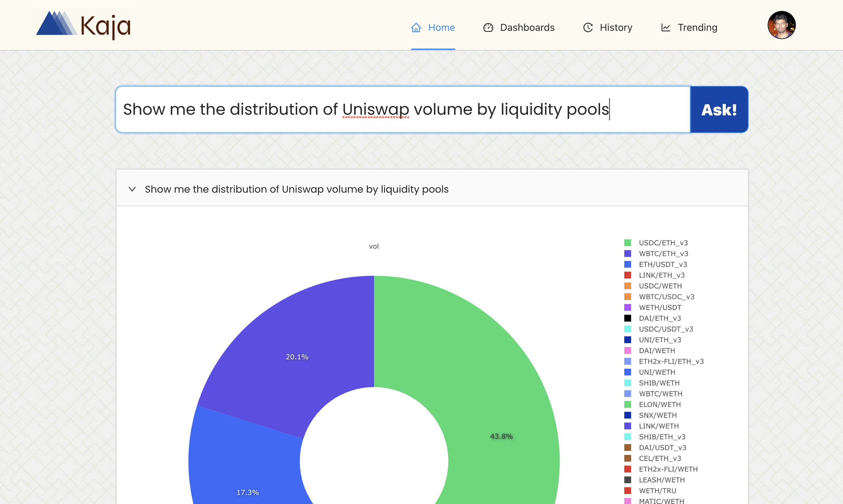Click the WETH/TRU legend label
The image size is (843, 504).
click(657, 491)
